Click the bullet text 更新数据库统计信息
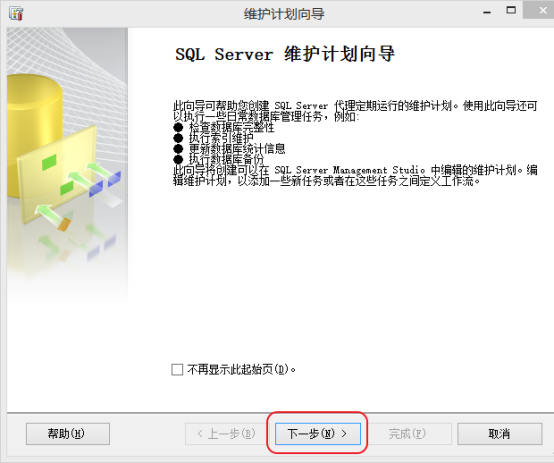Screen dimensions: 554x463 (x=237, y=148)
